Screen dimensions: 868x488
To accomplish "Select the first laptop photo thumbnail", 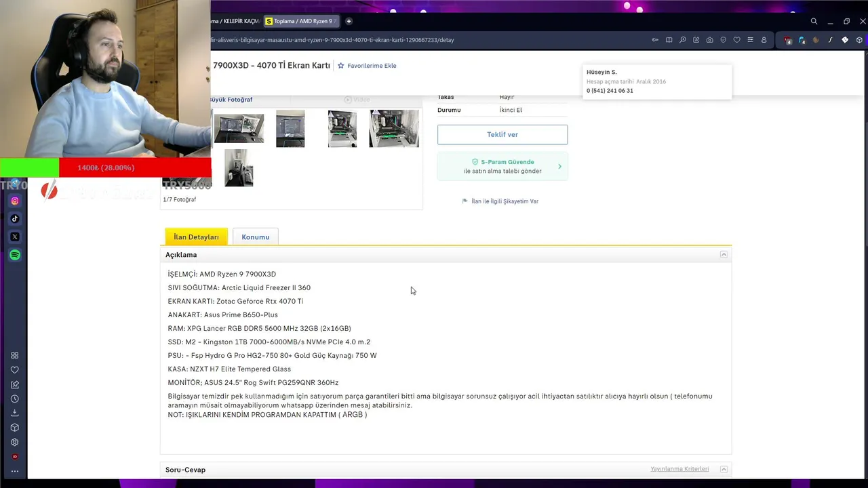I will tap(239, 129).
